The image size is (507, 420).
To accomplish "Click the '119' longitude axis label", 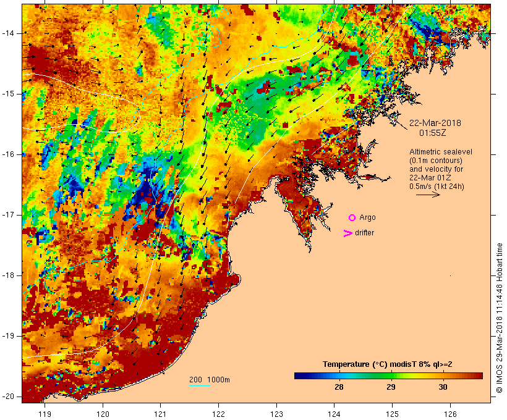I will click(x=45, y=414).
